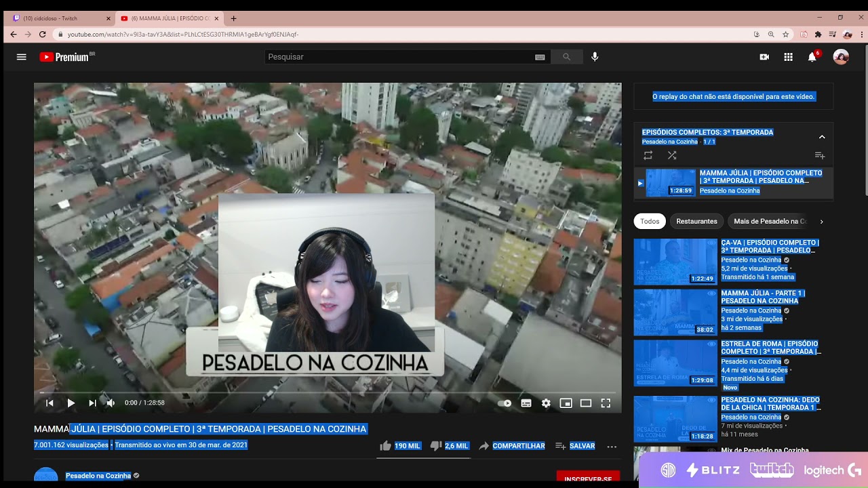This screenshot has height=488, width=868.
Task: Select Mais de Pesadelo na Cozinha chip
Action: [769, 221]
